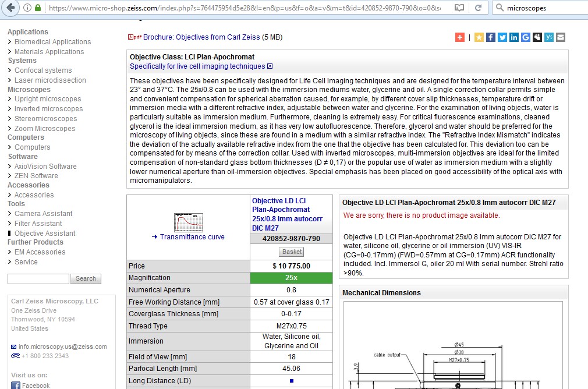This screenshot has width=588, height=389.
Task: Open the Objective LD LCI Plan-Apochromat product title link
Action: pos(287,214)
